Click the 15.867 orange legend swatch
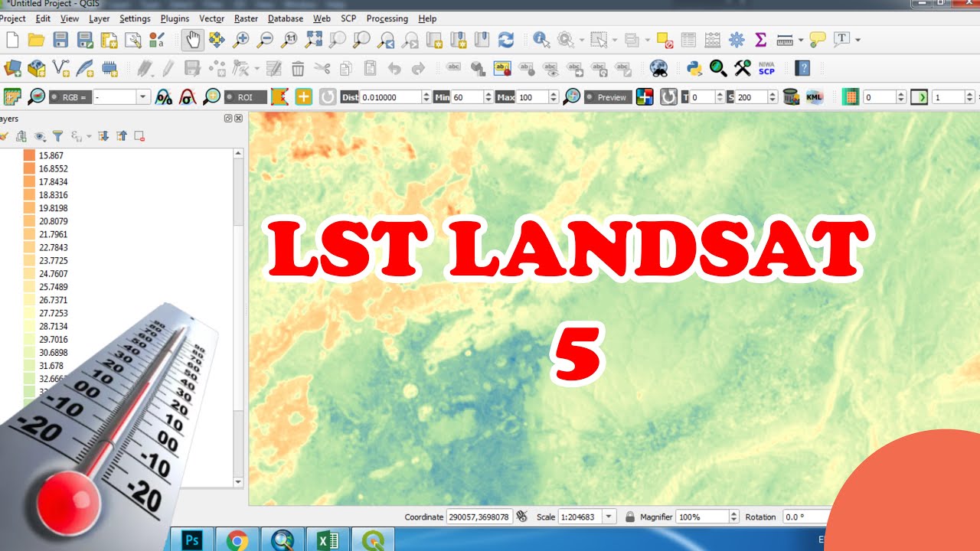Screen dimensions: 980x551 click(x=29, y=155)
